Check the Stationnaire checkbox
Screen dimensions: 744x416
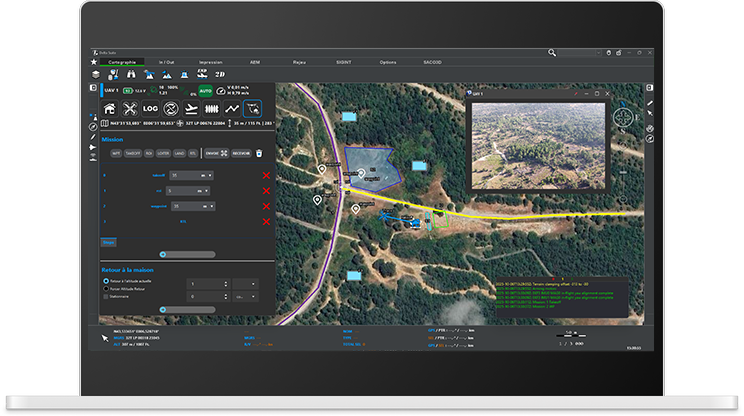(x=106, y=297)
